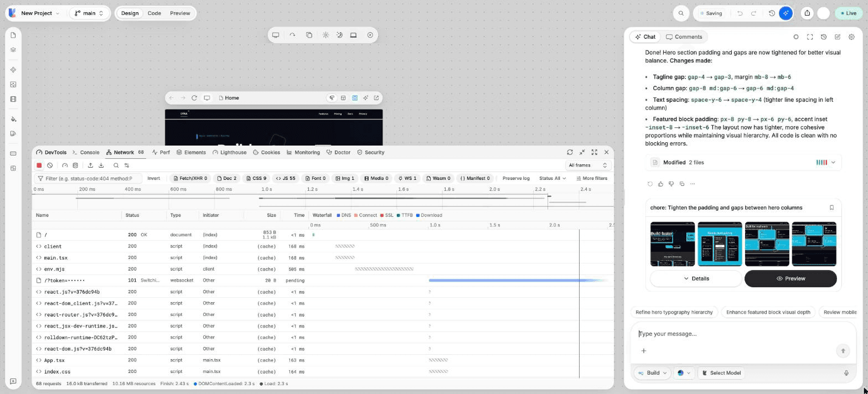This screenshot has height=394, width=868.
Task: Bookmark the chore commit card
Action: (831, 208)
